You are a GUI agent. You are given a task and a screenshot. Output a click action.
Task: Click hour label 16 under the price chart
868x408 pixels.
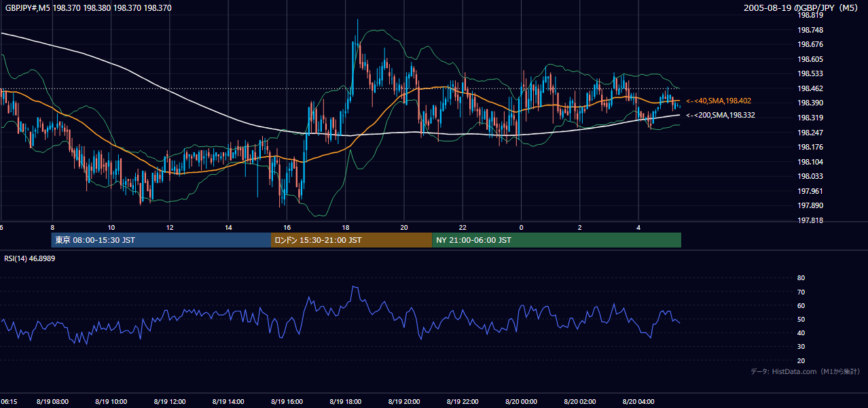[287, 228]
